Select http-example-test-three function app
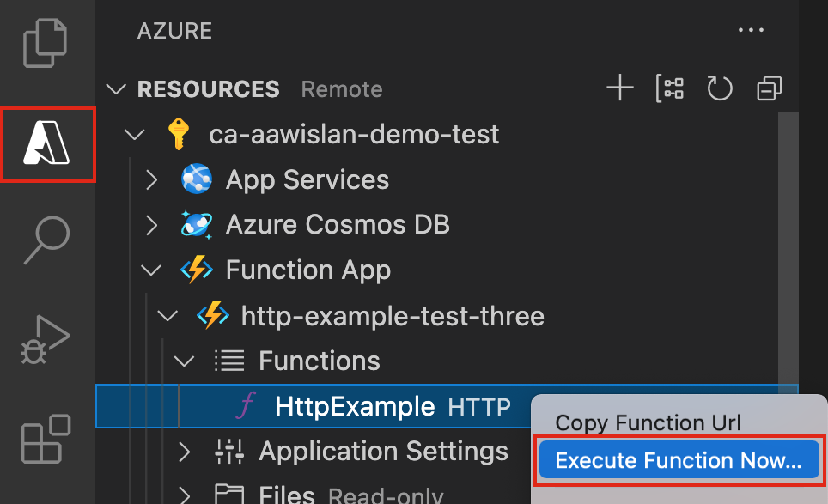 (393, 316)
